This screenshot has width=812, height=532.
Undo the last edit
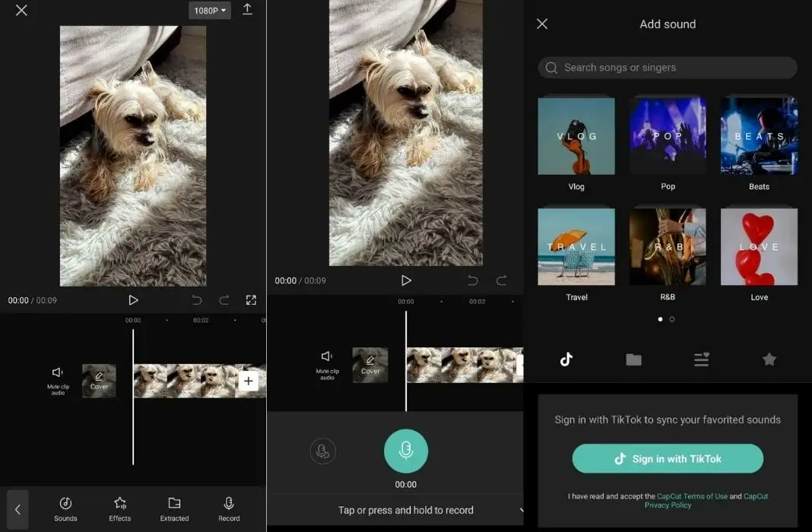(197, 299)
